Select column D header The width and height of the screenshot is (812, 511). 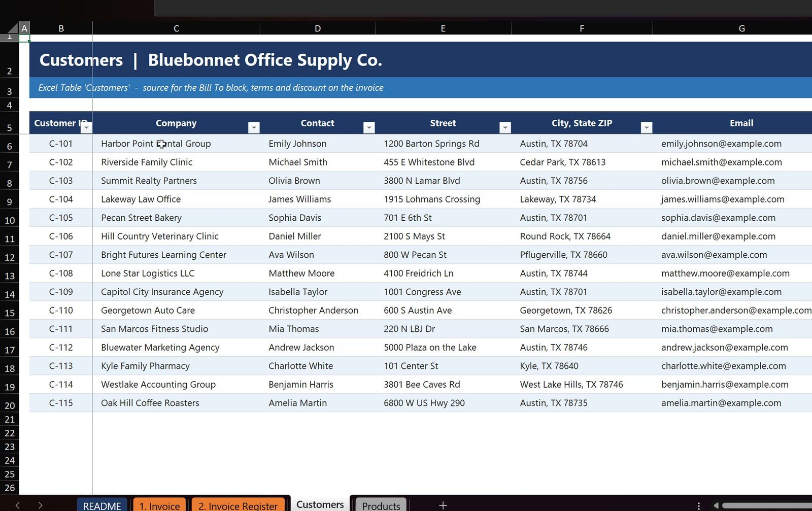318,28
